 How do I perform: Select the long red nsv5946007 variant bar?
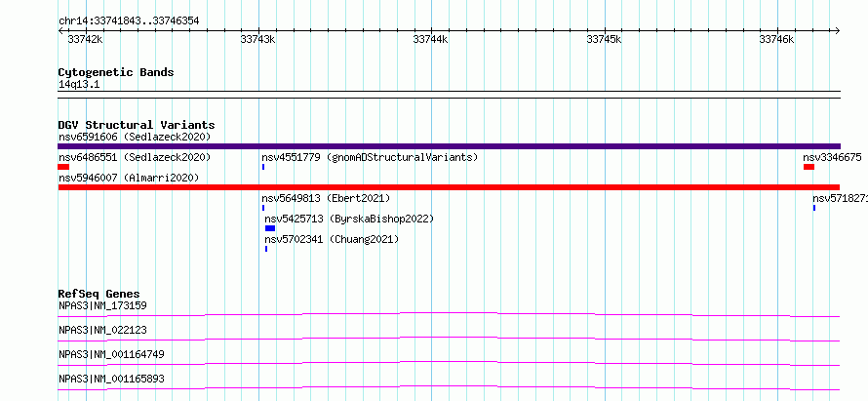click(449, 187)
